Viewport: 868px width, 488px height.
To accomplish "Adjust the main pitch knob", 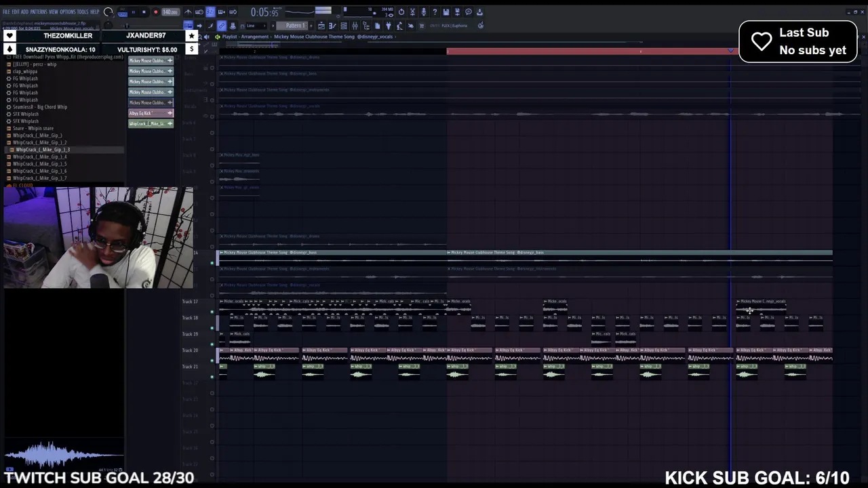I will (x=108, y=25).
